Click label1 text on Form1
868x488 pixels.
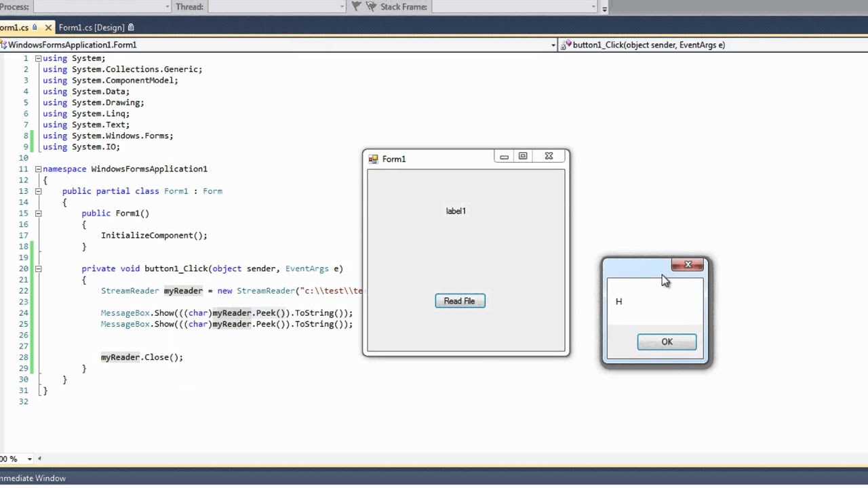tap(456, 211)
